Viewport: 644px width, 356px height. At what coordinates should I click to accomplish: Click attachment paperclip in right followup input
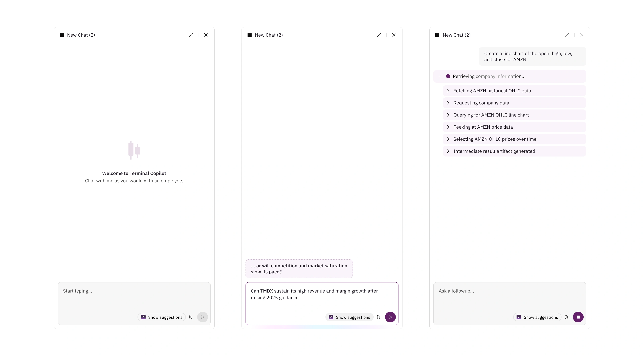point(566,317)
